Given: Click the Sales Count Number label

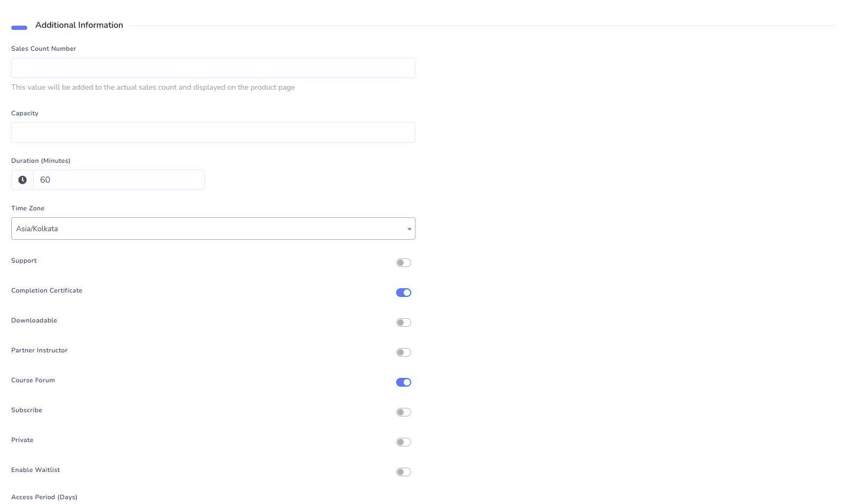Looking at the screenshot, I should pos(44,49).
